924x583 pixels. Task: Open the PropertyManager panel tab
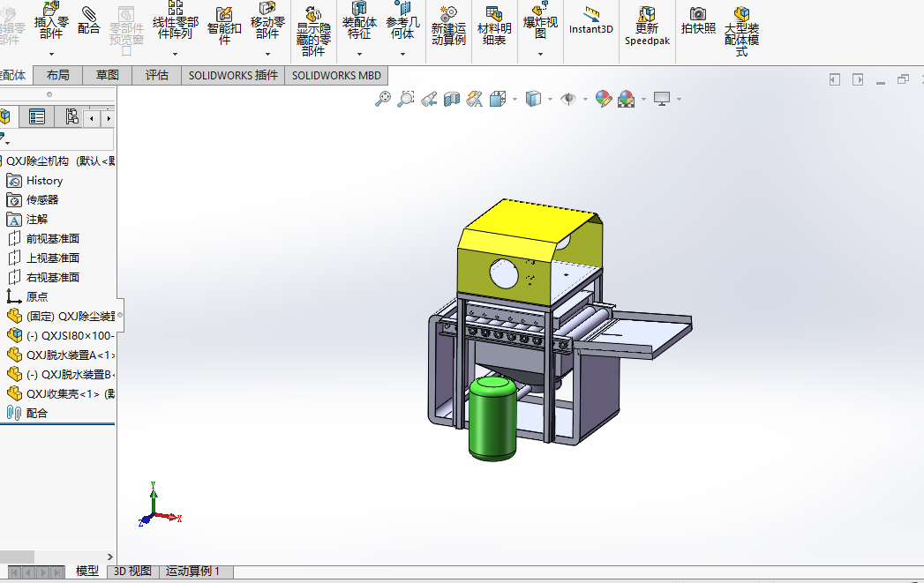[x=36, y=116]
